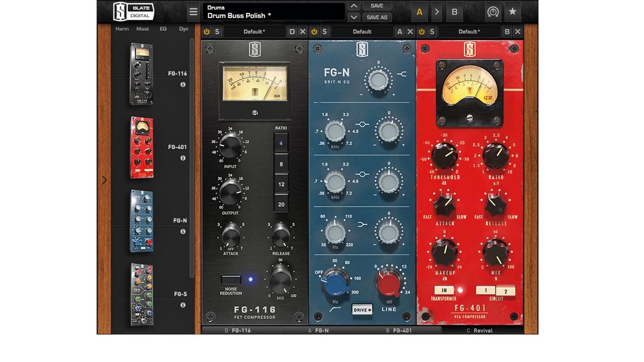Collapse the module browser with side arrow
Screen dimensions: 644x362
tap(105, 180)
